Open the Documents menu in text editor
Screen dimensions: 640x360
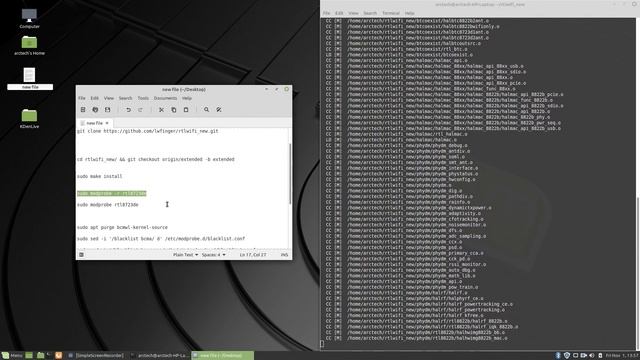point(165,98)
